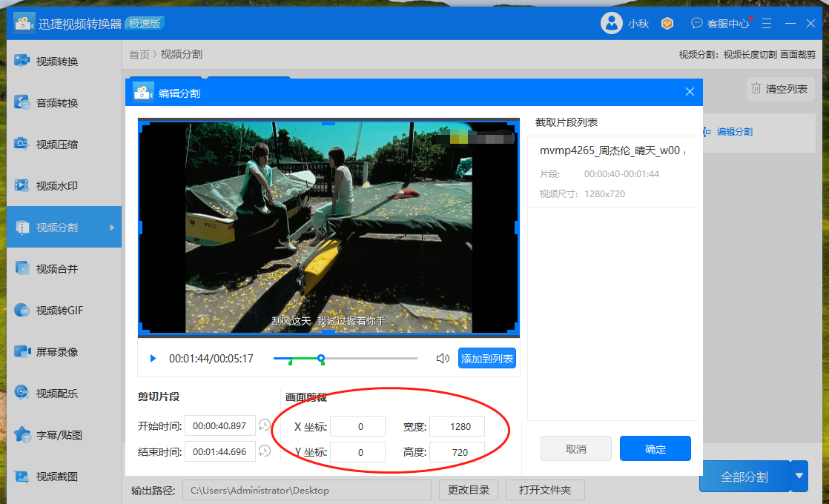
Task: Open the hamburger main menu
Action: (767, 23)
